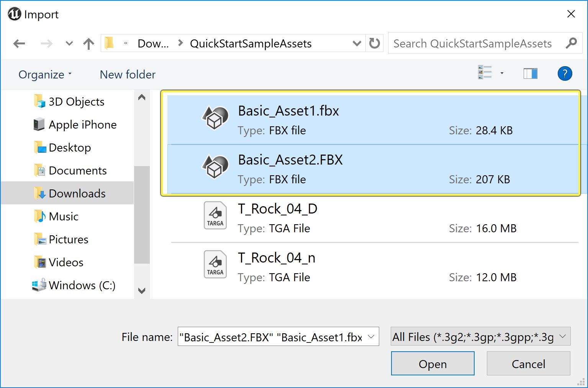Screen dimensions: 588x388
Task: Open the Recent locations dropdown arrow
Action: click(x=69, y=44)
